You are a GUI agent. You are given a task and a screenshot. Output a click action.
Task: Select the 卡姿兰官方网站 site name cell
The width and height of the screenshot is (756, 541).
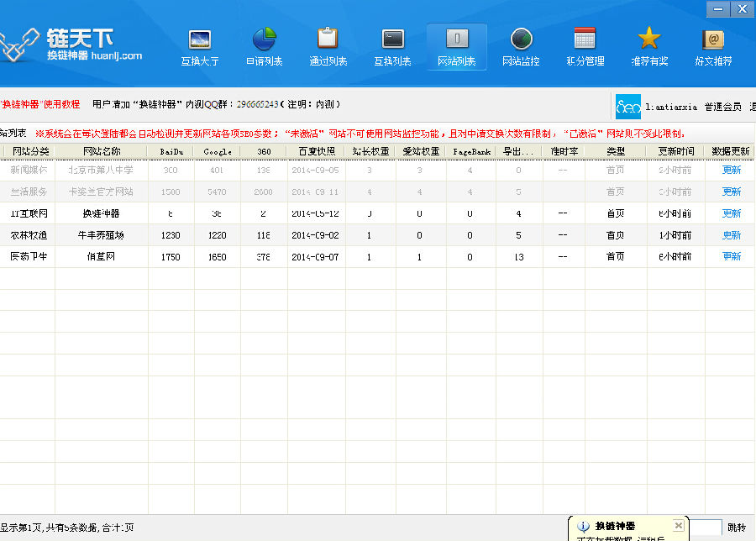coord(101,192)
